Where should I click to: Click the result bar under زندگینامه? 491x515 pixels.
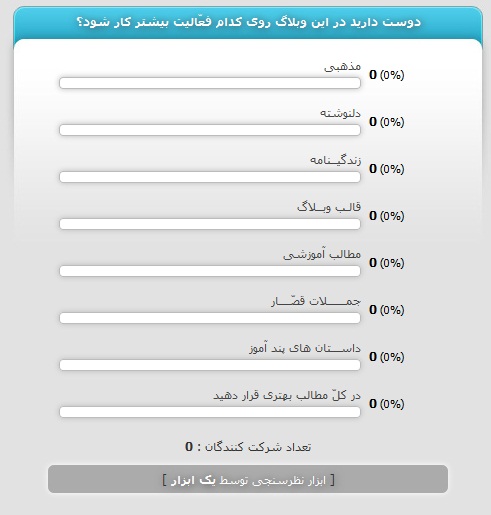pyautogui.click(x=210, y=177)
